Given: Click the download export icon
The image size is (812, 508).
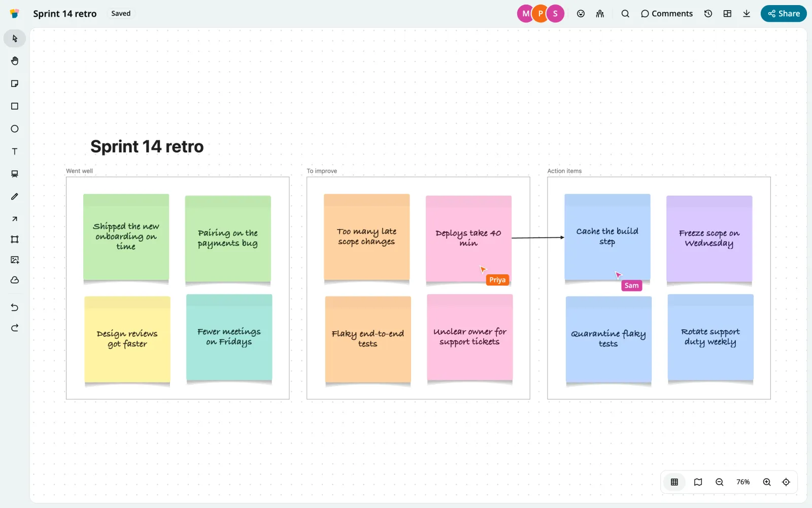Looking at the screenshot, I should click(747, 14).
